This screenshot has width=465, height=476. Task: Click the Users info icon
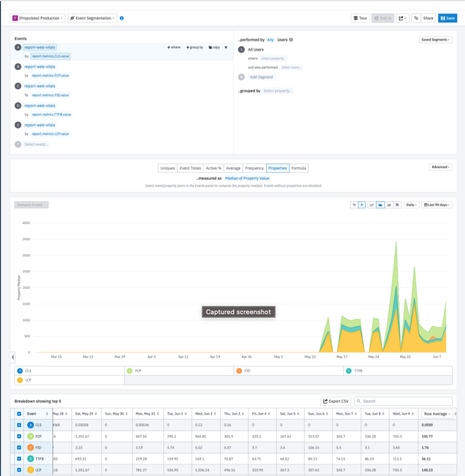(x=291, y=40)
